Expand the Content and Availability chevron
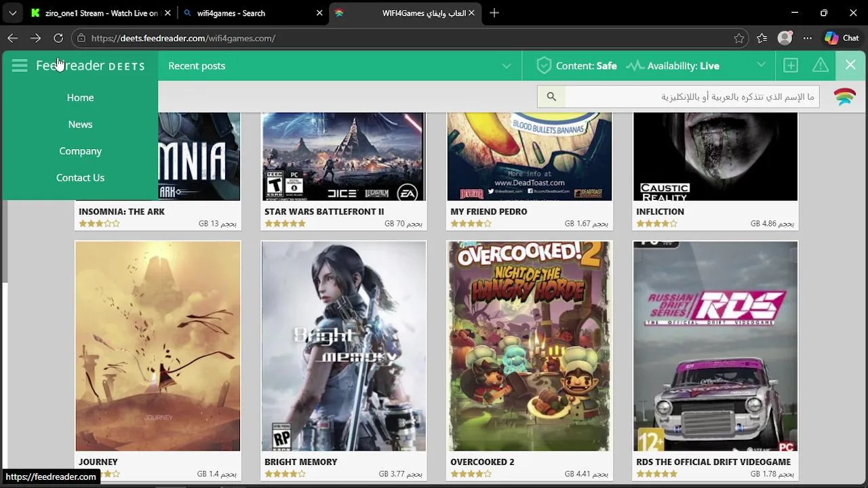The width and height of the screenshot is (868, 488). [761, 65]
